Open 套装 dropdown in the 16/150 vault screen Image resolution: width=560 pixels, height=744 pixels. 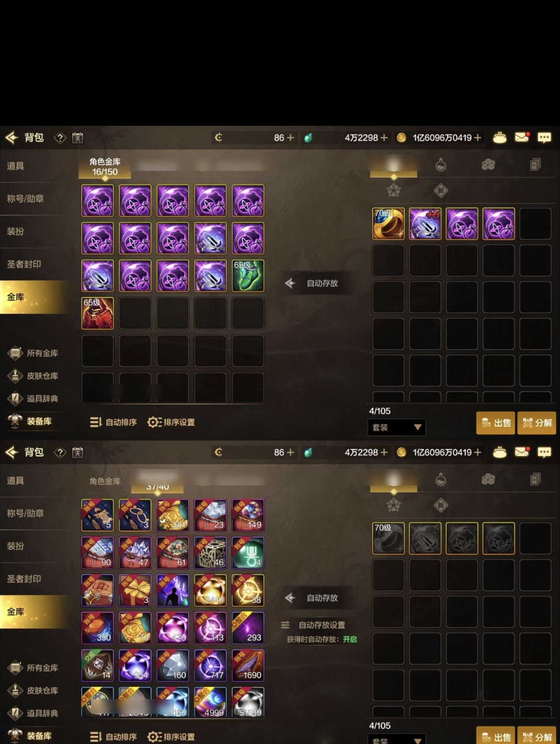(x=396, y=427)
